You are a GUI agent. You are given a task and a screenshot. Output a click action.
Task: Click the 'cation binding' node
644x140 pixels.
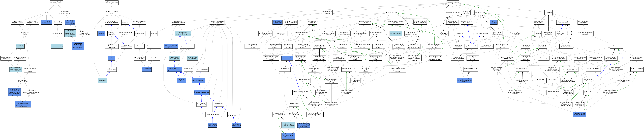click(x=57, y=33)
